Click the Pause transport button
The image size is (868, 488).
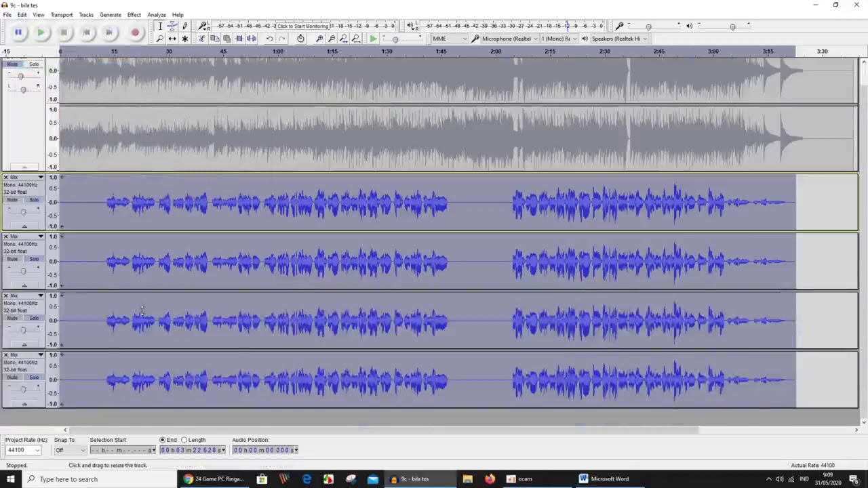[18, 32]
